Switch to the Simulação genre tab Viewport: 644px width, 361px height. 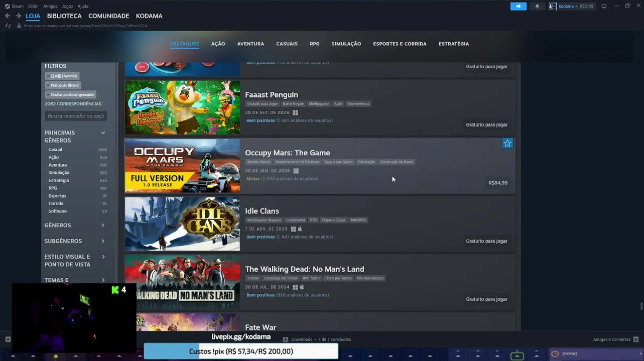tap(346, 44)
